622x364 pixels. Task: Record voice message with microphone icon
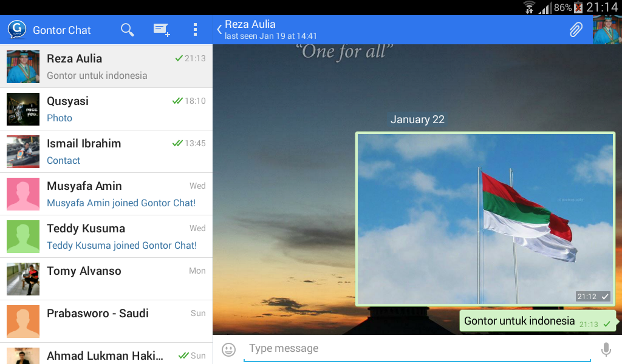(606, 349)
